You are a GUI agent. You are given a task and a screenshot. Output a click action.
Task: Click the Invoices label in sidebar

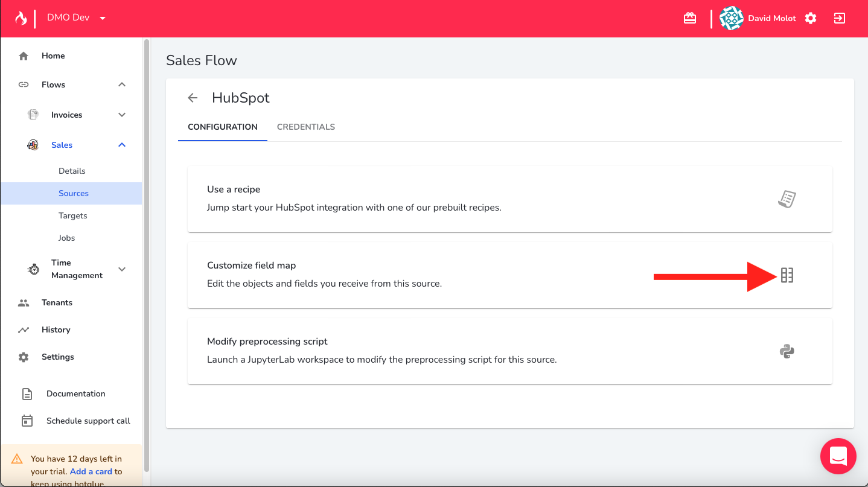(x=67, y=115)
